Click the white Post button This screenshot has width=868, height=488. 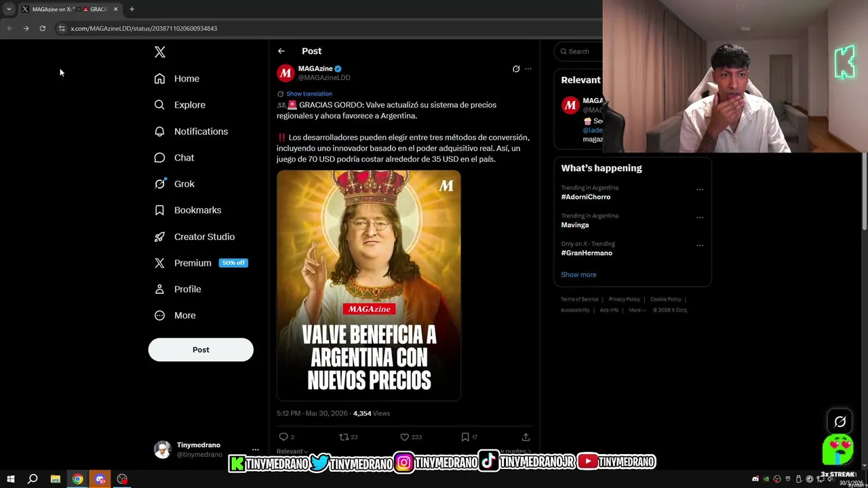[x=201, y=350]
